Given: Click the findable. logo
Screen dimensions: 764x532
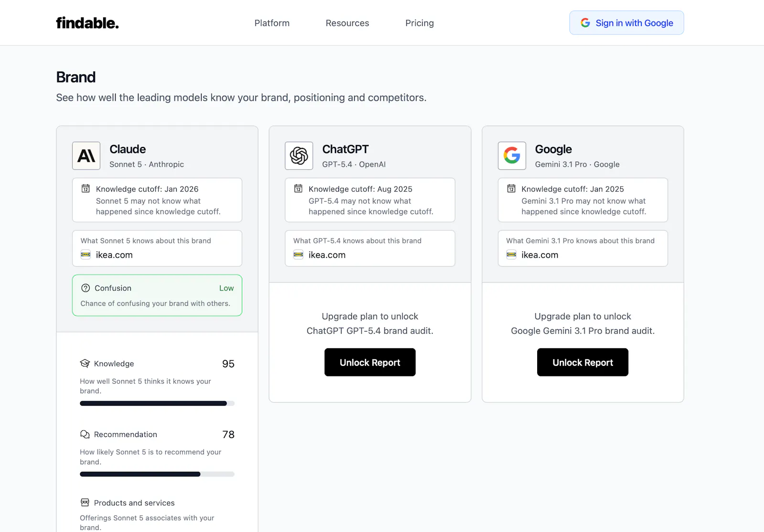Looking at the screenshot, I should (87, 23).
